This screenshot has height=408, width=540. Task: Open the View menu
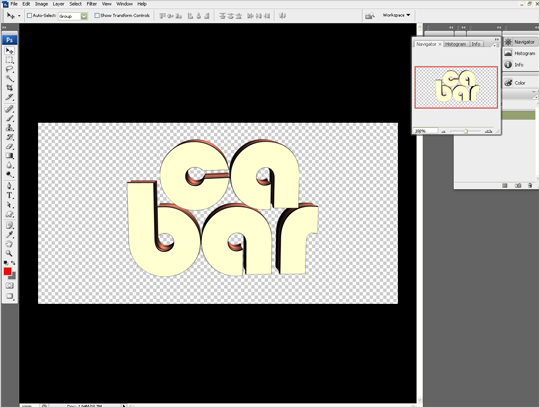[106, 4]
